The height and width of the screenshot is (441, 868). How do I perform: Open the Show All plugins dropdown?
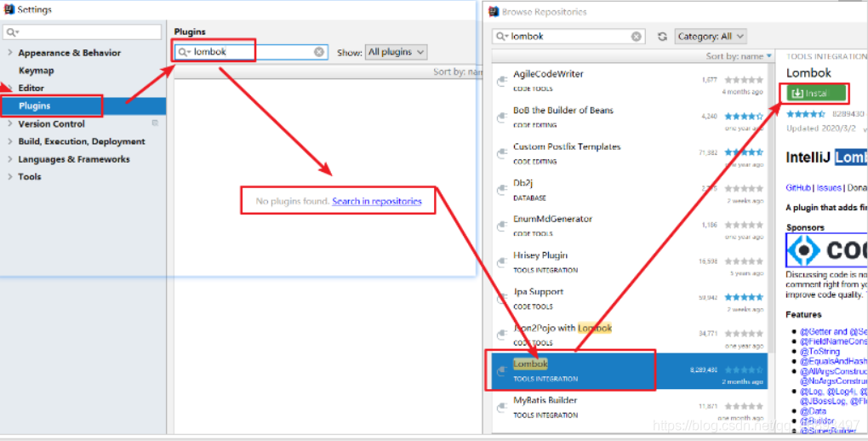(x=396, y=52)
